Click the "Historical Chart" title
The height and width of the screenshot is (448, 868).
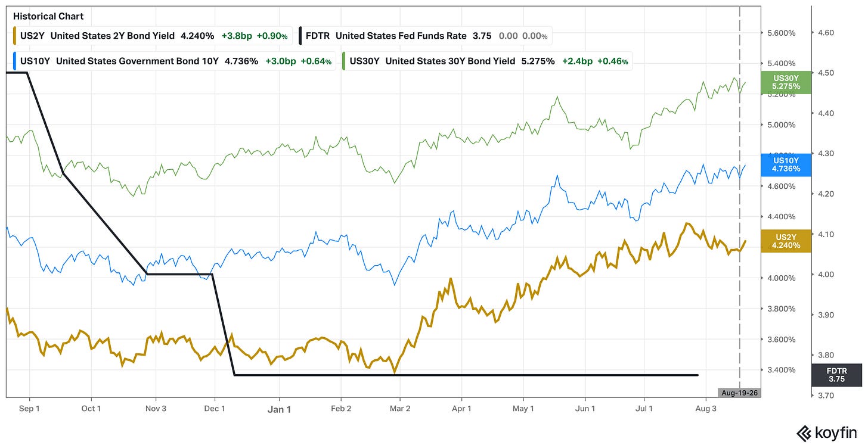coord(48,16)
